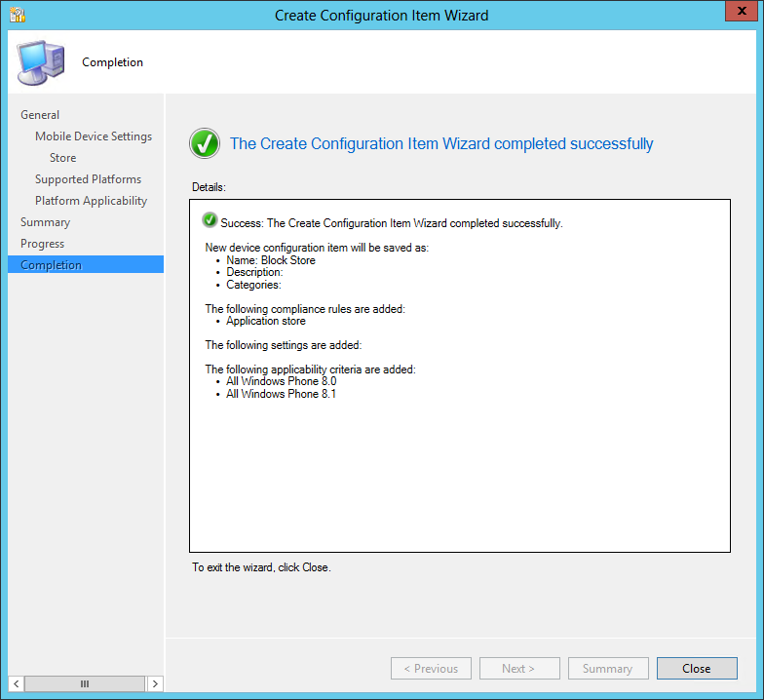This screenshot has width=764, height=700.
Task: Select Platform Applicability step
Action: tap(92, 201)
